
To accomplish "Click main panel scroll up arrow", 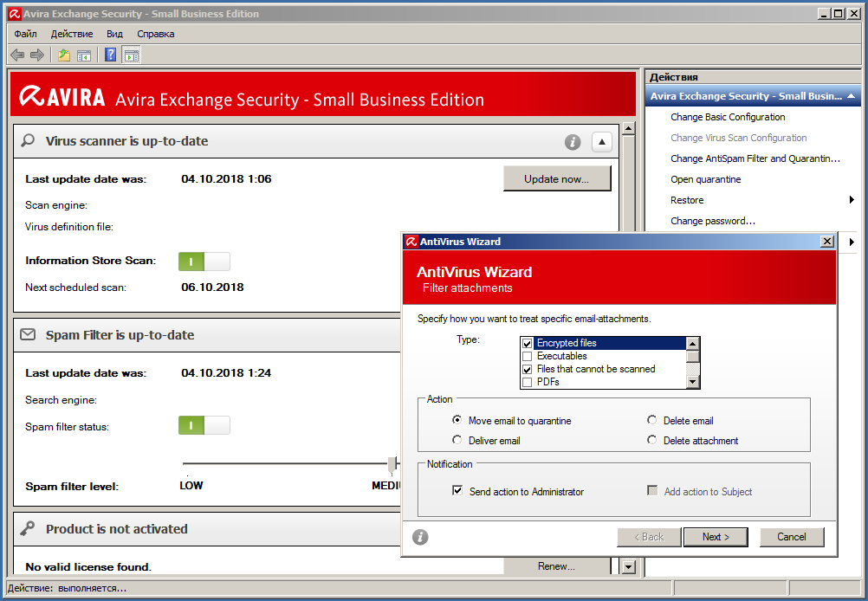I will coord(628,129).
